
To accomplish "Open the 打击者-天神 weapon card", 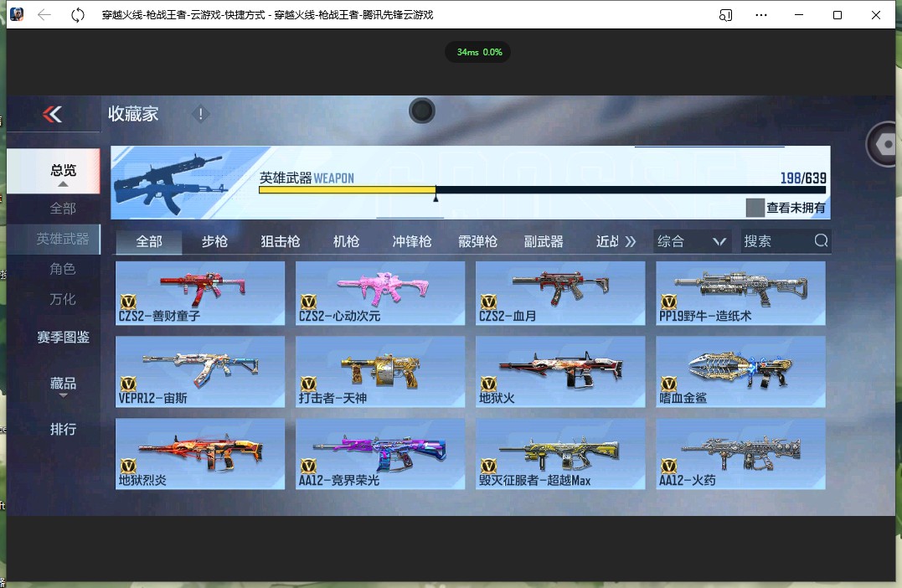I will (380, 372).
